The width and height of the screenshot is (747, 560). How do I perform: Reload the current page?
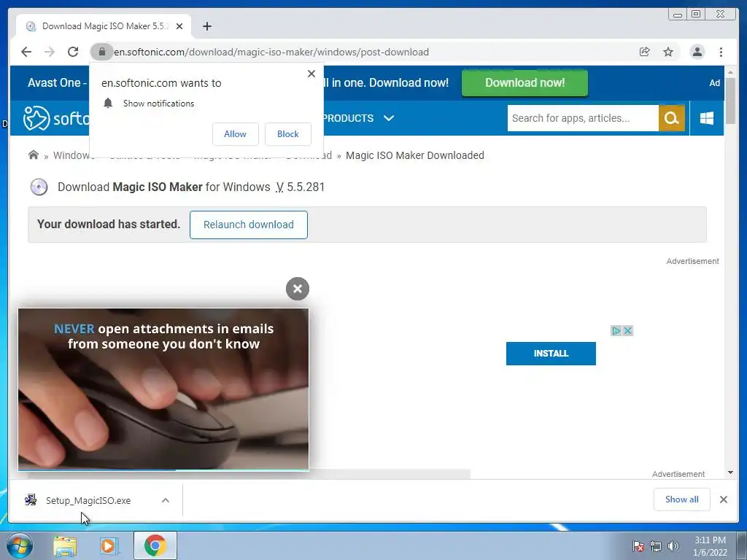coord(73,52)
